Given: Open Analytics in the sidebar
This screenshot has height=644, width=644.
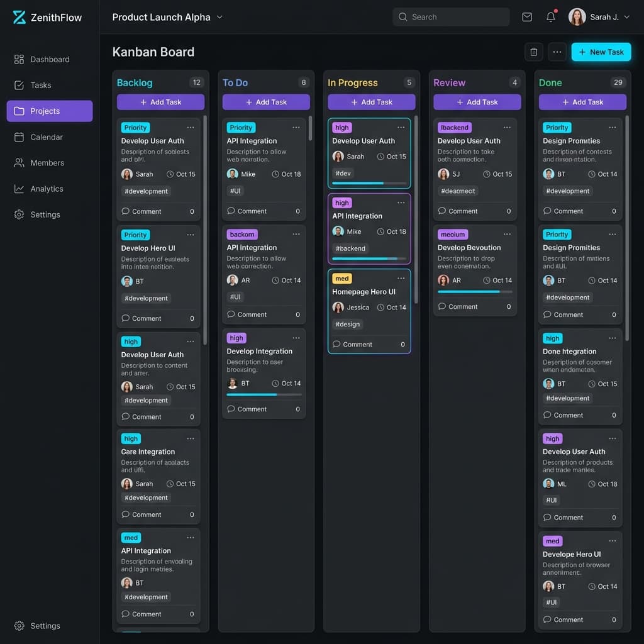Looking at the screenshot, I should 50,189.
